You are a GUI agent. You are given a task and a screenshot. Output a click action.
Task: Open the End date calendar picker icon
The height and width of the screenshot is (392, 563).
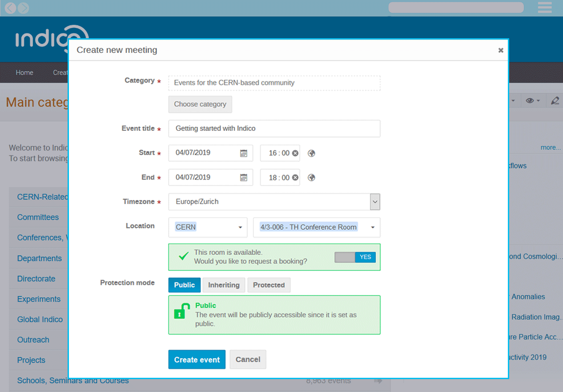[x=244, y=178]
